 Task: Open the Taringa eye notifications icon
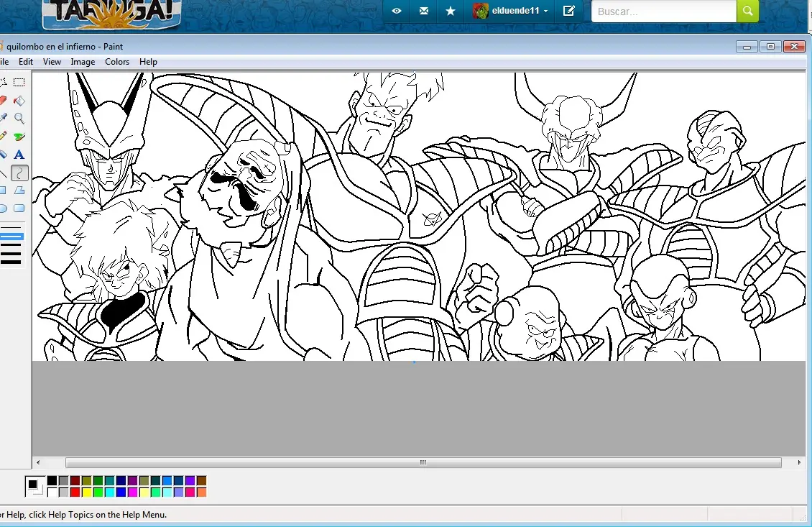pyautogui.click(x=396, y=10)
